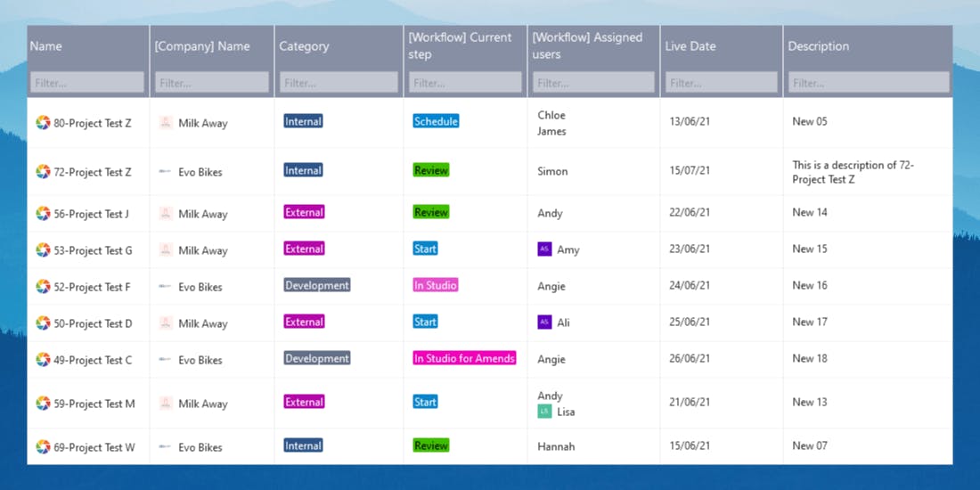Click Start tag in 53-Project Test G row
This screenshot has width=980, height=490.
click(425, 249)
